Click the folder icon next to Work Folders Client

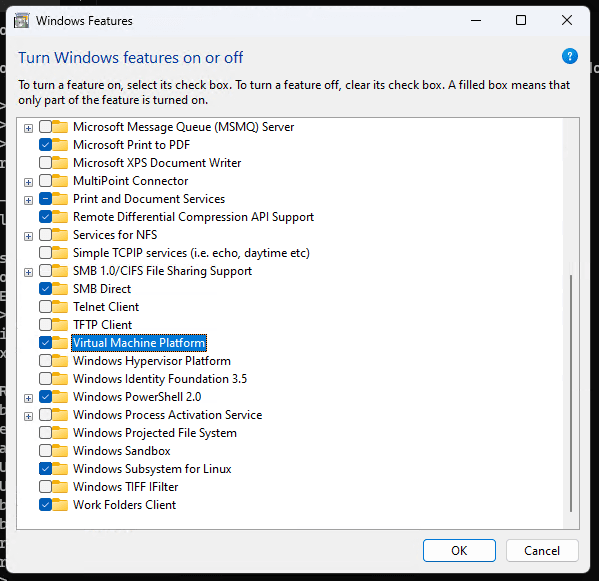tap(60, 505)
